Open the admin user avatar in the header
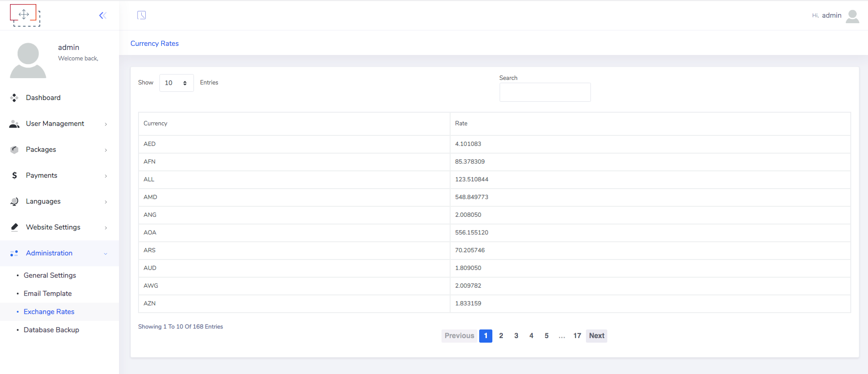 (x=852, y=16)
